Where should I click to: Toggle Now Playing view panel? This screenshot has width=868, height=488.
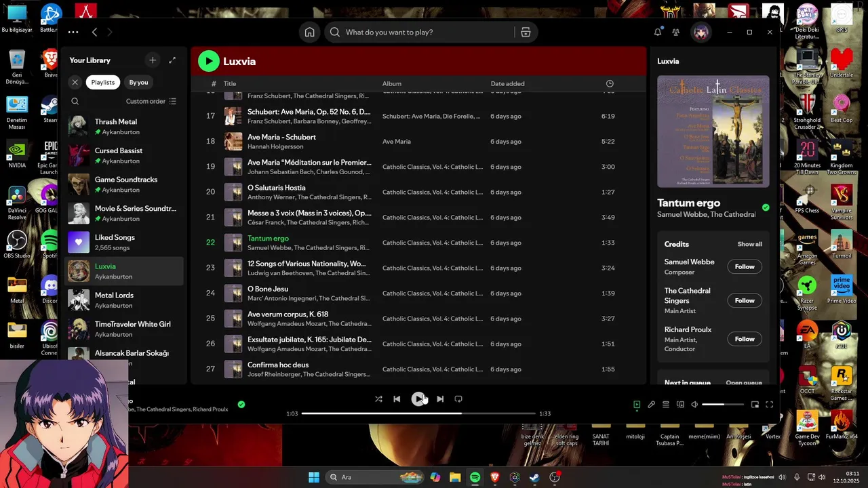point(637,405)
